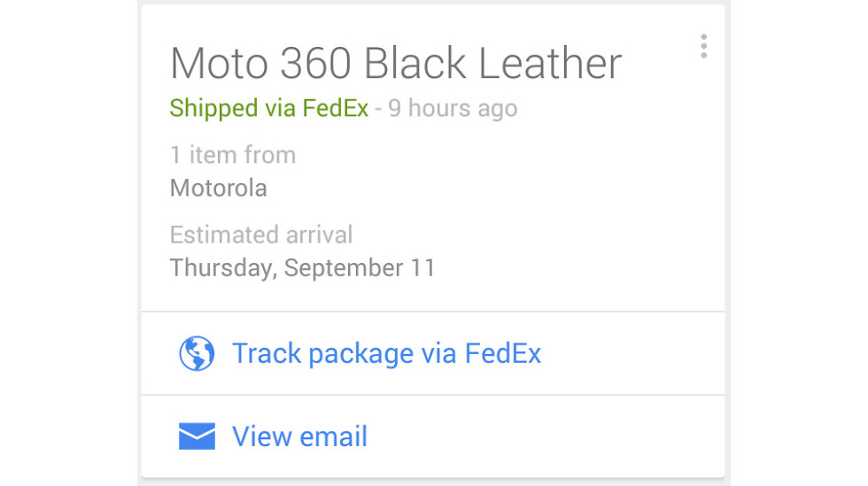Open the View email link
Viewport: 868px width, 486px height.
click(x=299, y=436)
